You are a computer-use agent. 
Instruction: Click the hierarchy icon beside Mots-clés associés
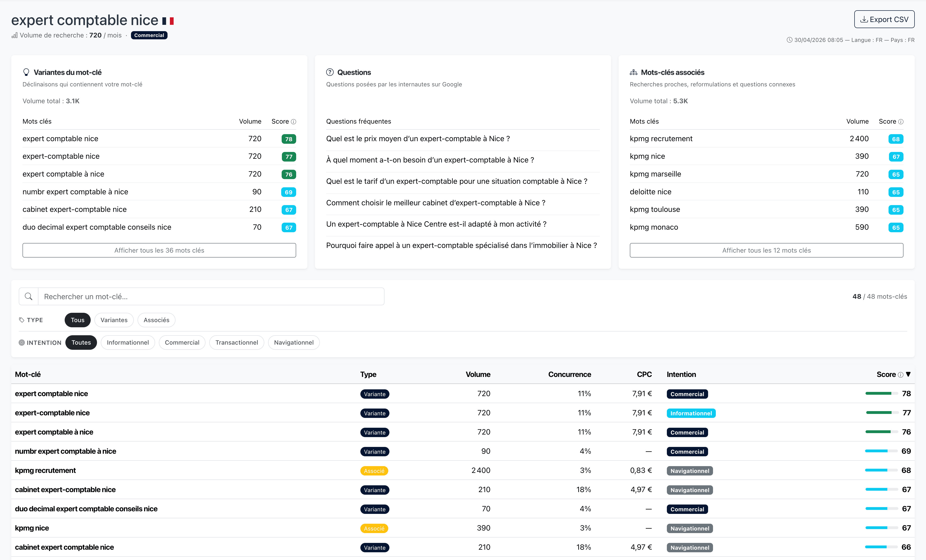(x=634, y=72)
